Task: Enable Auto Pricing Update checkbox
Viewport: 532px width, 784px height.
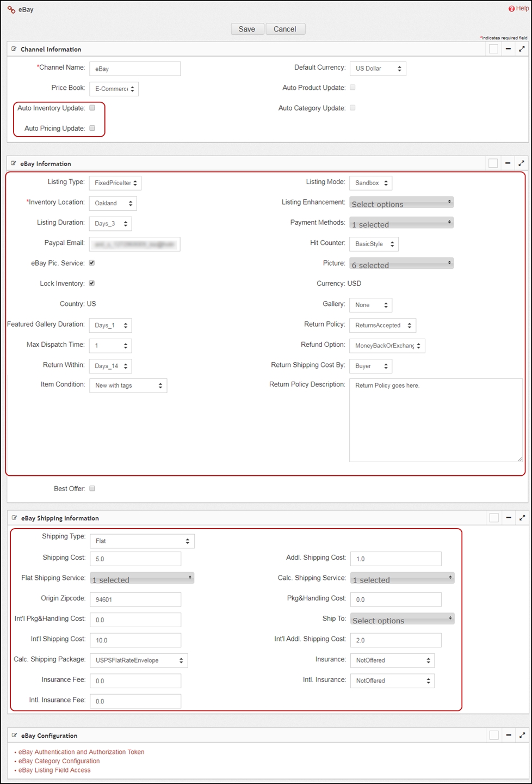Action: 92,128
